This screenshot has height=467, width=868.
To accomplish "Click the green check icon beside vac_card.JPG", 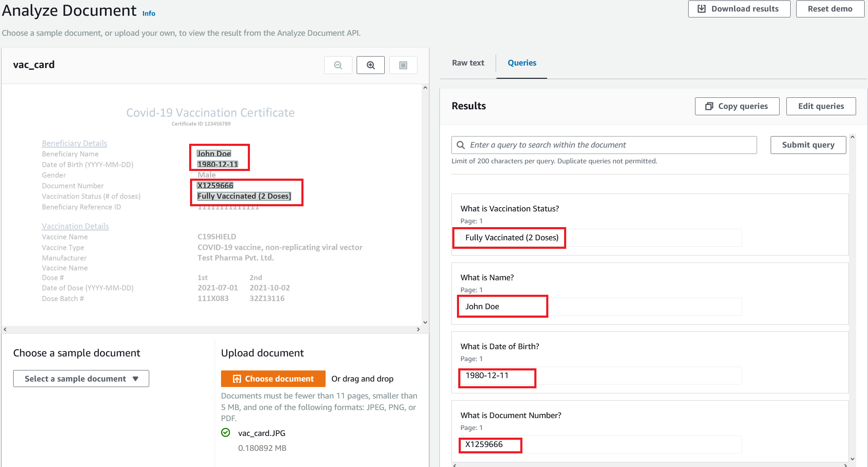I will [226, 433].
